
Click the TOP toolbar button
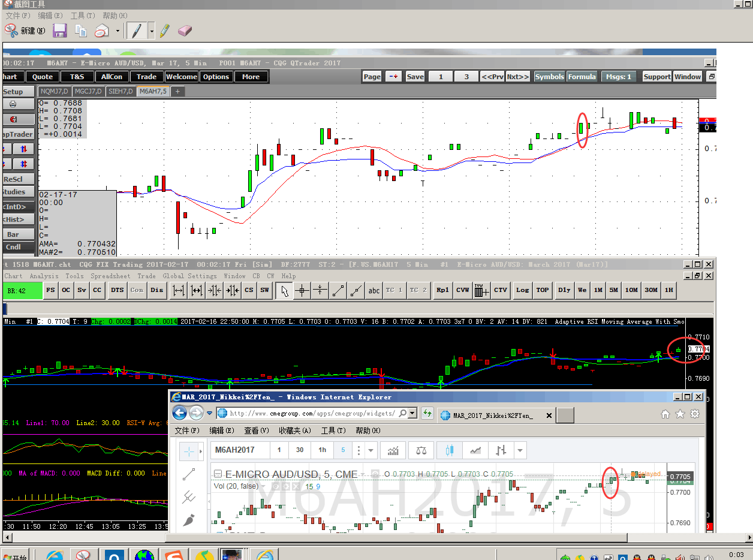(x=543, y=290)
